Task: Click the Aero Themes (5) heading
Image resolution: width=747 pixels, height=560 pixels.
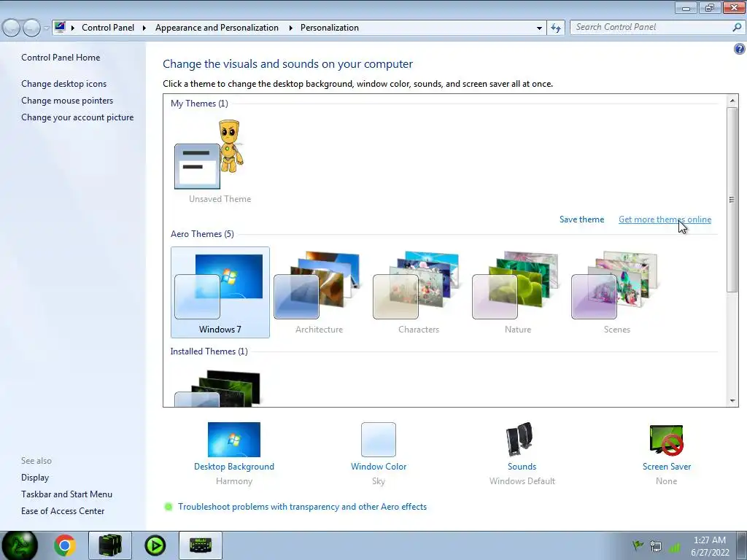Action: [202, 234]
